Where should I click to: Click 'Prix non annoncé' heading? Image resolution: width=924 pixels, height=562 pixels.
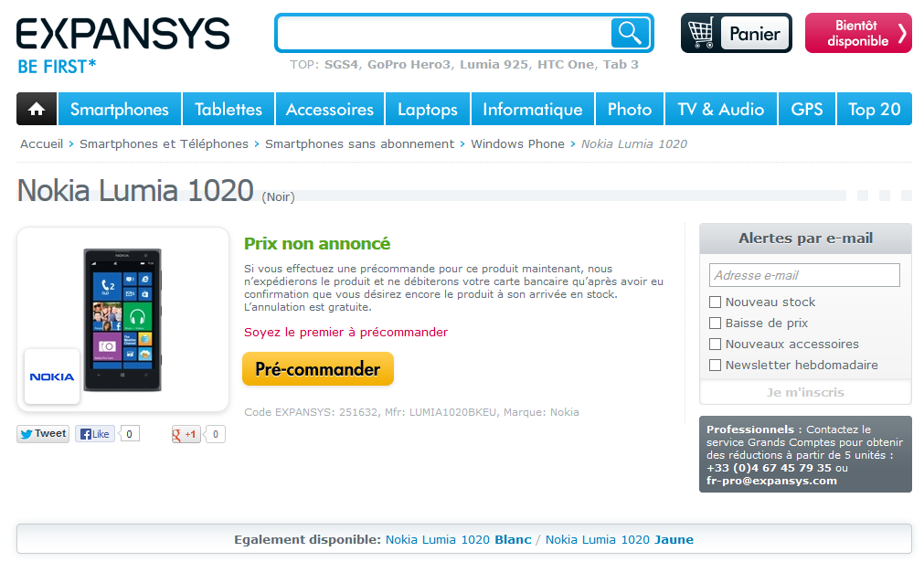pyautogui.click(x=317, y=243)
